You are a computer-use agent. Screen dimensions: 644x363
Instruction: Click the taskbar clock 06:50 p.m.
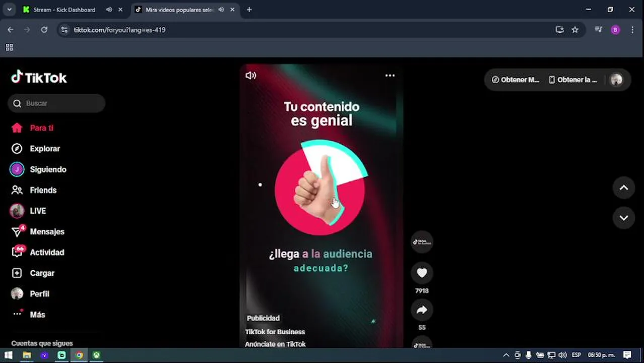click(x=601, y=355)
